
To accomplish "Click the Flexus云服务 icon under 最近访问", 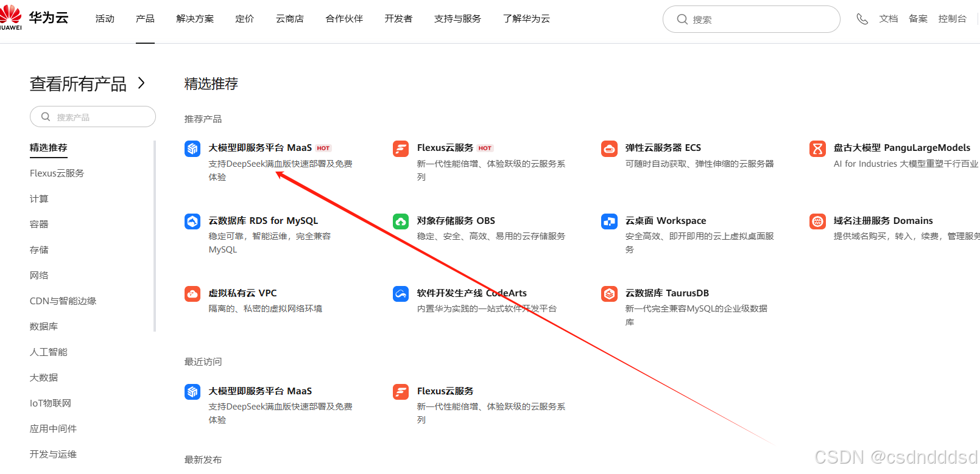I will tap(401, 392).
